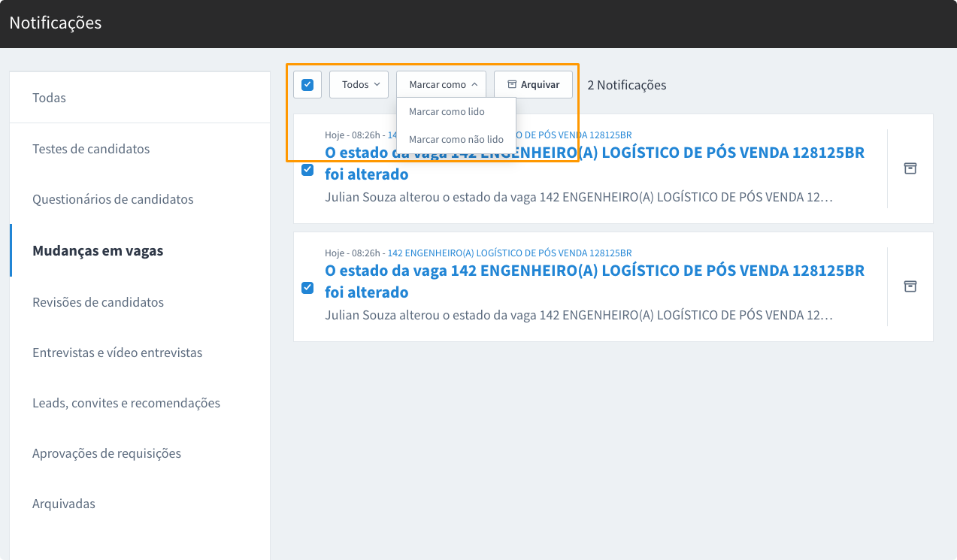Open the Todos filter dropdown

click(359, 84)
